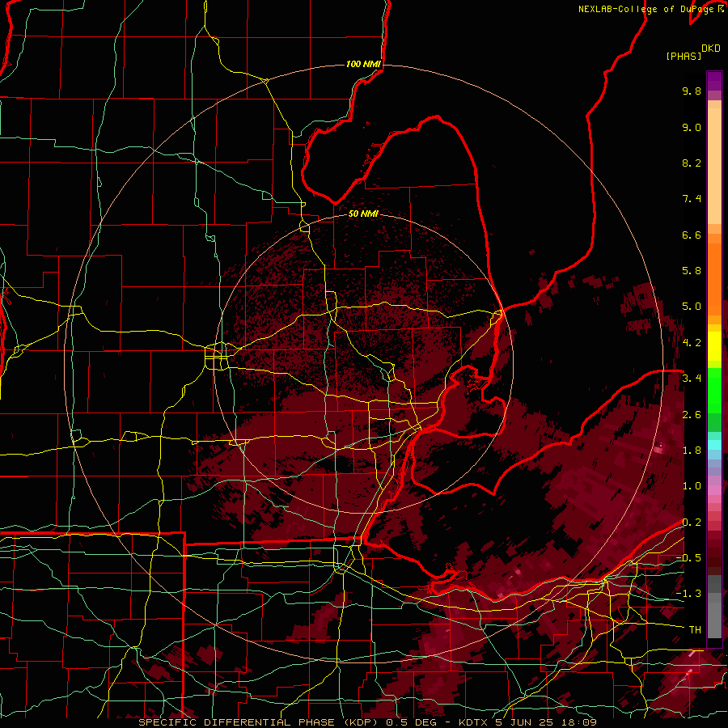Click the -1.3 scale value
The height and width of the screenshot is (728, 728).
(x=688, y=594)
